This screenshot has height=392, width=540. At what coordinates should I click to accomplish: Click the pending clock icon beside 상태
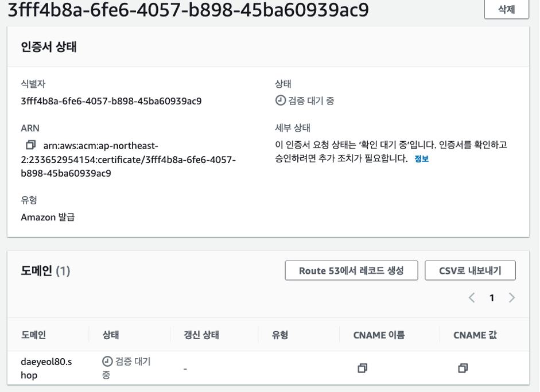pos(280,101)
